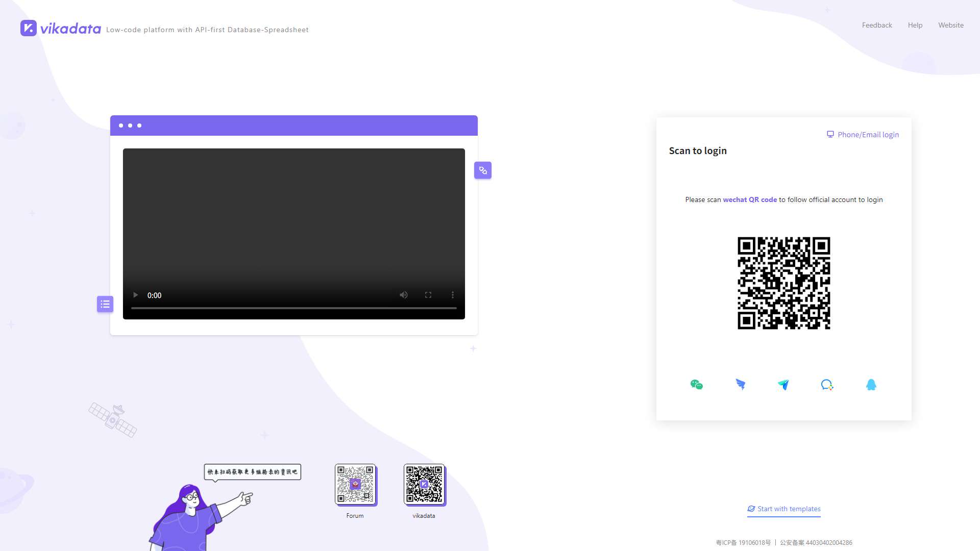Screen dimensions: 980x551
Task: Click the Forum label under QR code
Action: [x=355, y=516]
